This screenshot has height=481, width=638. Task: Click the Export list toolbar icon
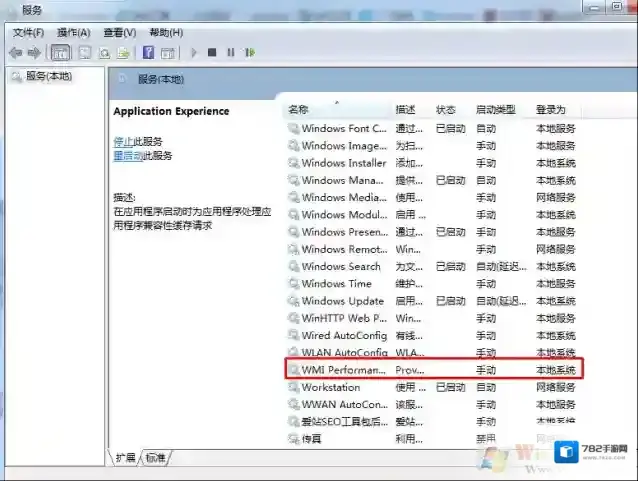click(123, 53)
